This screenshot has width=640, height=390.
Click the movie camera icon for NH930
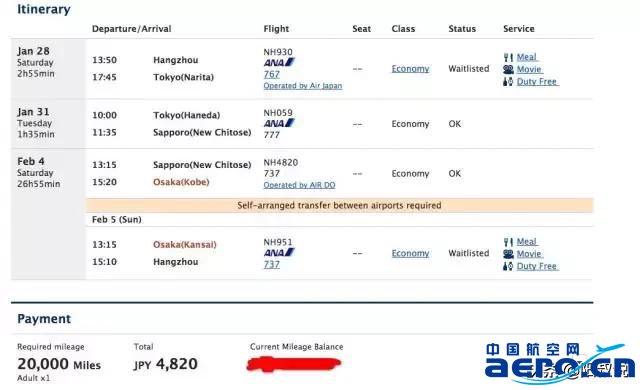pyautogui.click(x=508, y=69)
